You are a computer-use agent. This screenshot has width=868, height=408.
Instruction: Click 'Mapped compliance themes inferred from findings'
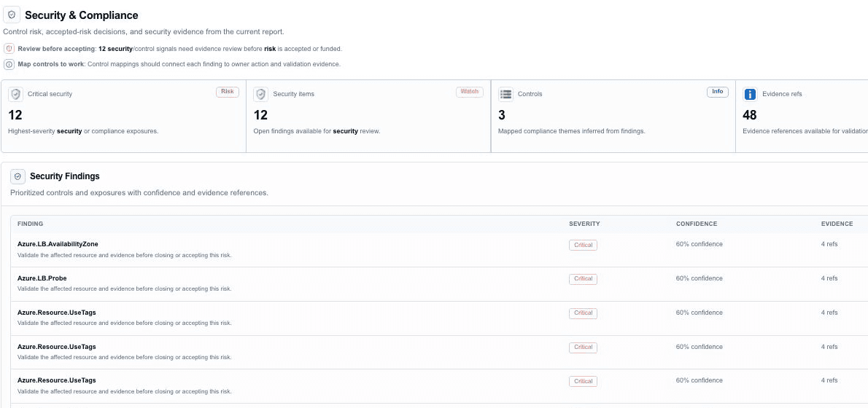pyautogui.click(x=572, y=131)
